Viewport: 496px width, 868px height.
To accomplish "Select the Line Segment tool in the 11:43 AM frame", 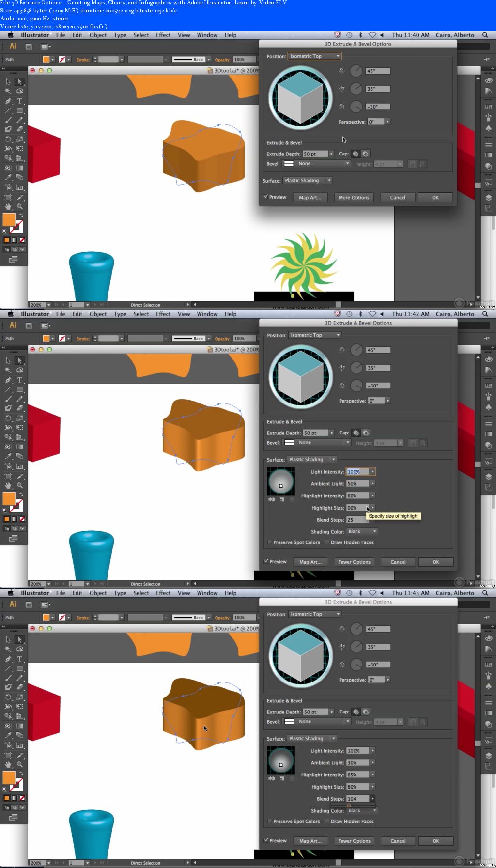I will pos(8,668).
